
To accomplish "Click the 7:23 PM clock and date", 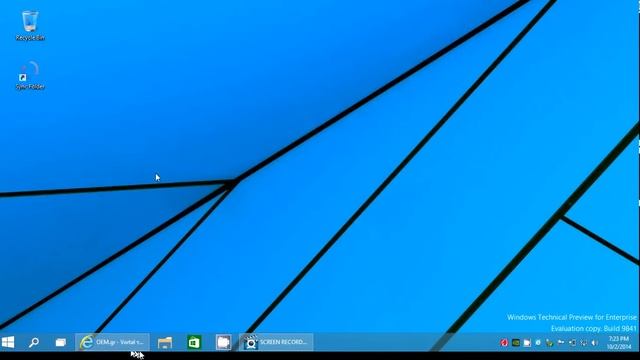I will (619, 342).
